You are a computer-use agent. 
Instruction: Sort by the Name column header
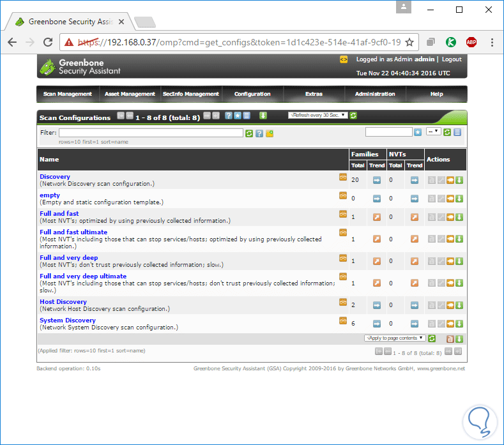click(49, 160)
